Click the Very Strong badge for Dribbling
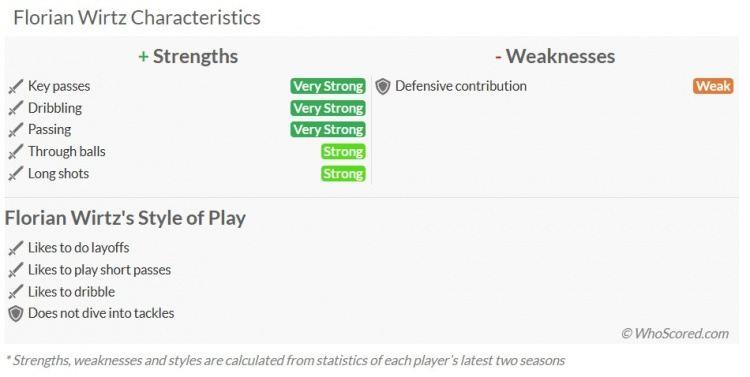The height and width of the screenshot is (377, 750). point(328,108)
